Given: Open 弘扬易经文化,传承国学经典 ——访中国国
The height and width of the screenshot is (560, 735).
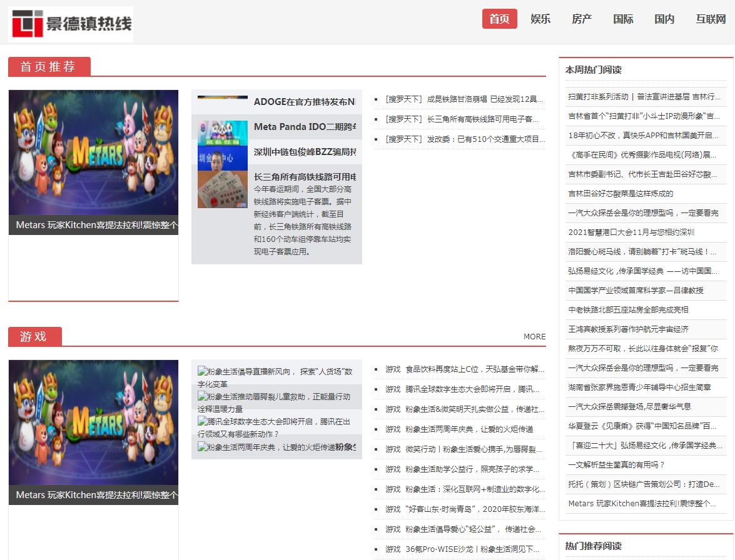Looking at the screenshot, I should click(x=642, y=271).
